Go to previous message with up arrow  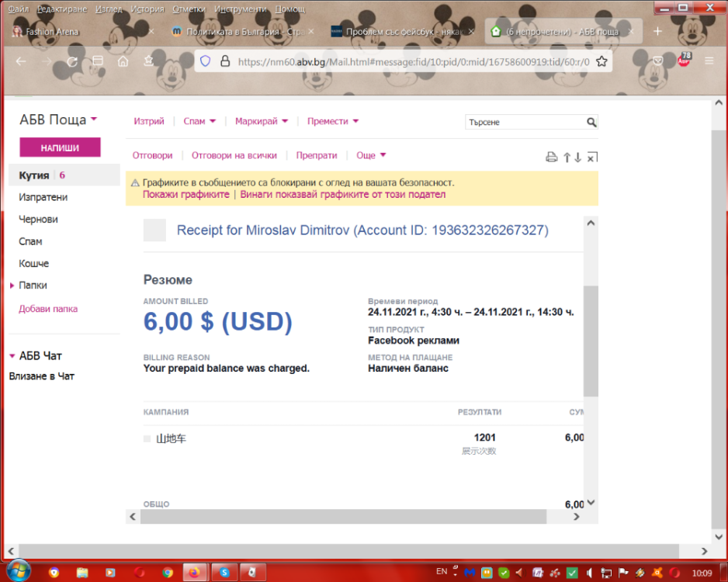click(x=567, y=158)
